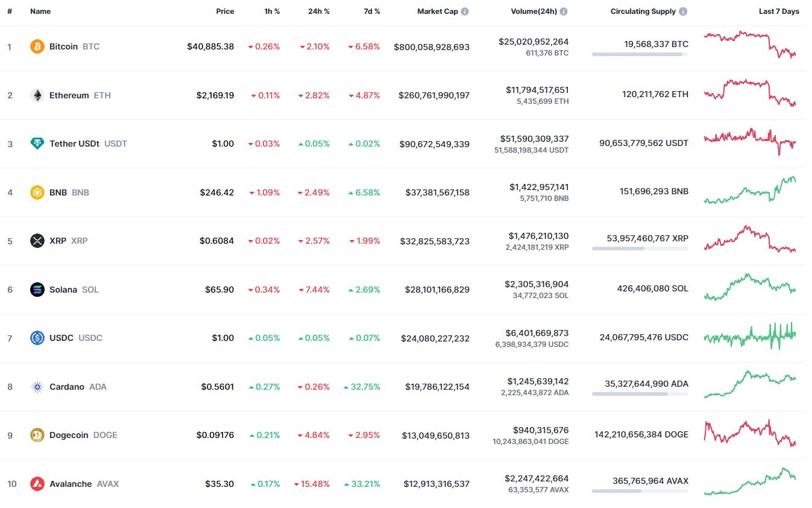This screenshot has width=812, height=508.
Task: Open the BNB coin page link
Action: 69,192
